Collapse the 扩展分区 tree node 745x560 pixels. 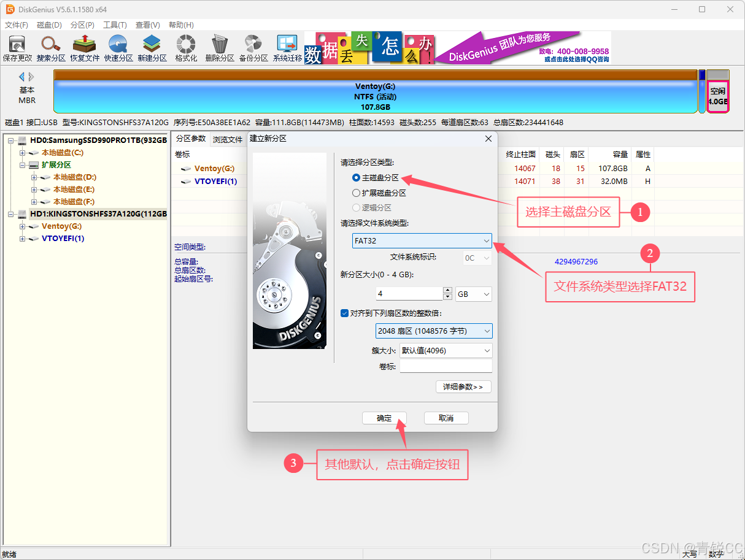(x=23, y=165)
